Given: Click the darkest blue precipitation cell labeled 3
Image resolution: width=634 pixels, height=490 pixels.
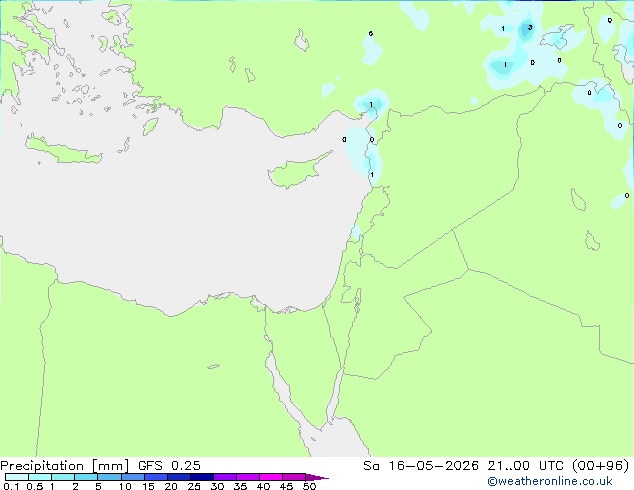Looking at the screenshot, I should point(527,30).
